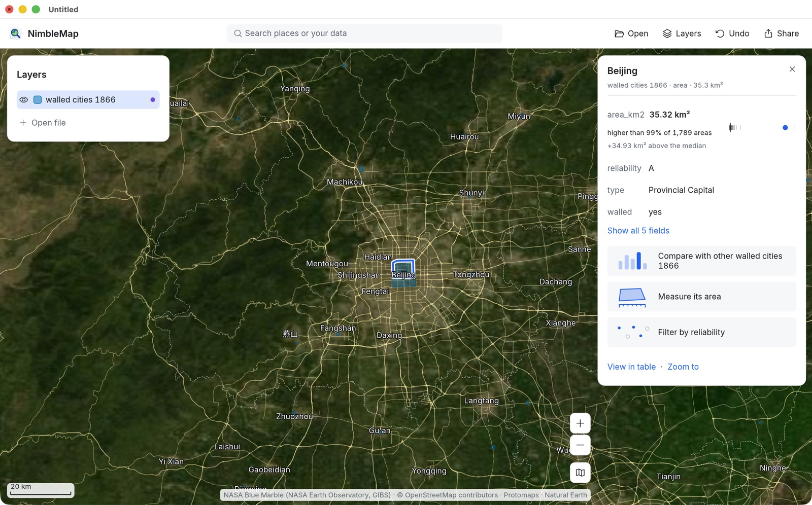Image resolution: width=812 pixels, height=505 pixels.
Task: Click the Tongzhou map label
Action: point(471,275)
